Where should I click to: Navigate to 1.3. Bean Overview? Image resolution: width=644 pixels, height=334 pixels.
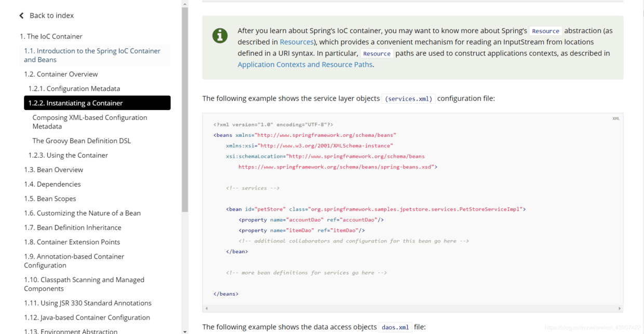(x=53, y=170)
